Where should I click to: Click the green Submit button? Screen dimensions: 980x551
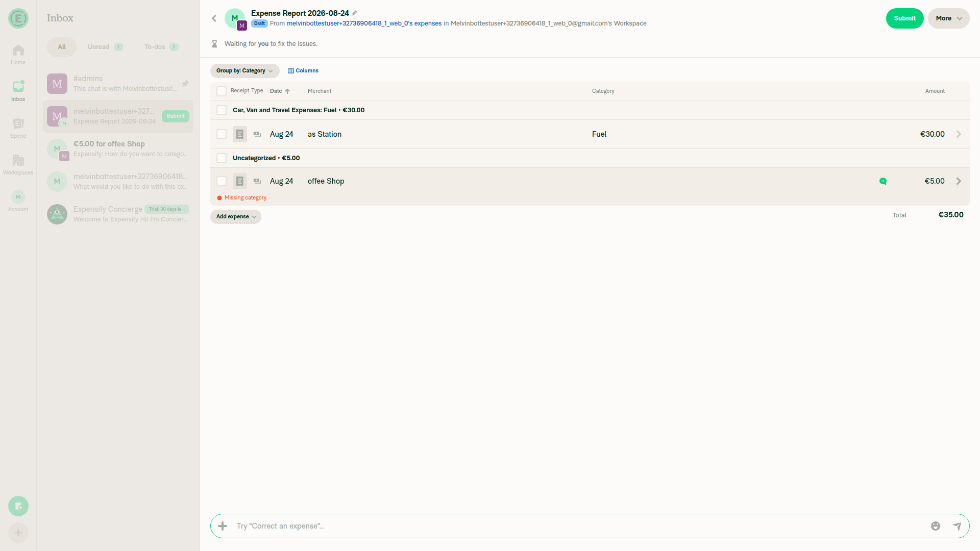tap(904, 18)
